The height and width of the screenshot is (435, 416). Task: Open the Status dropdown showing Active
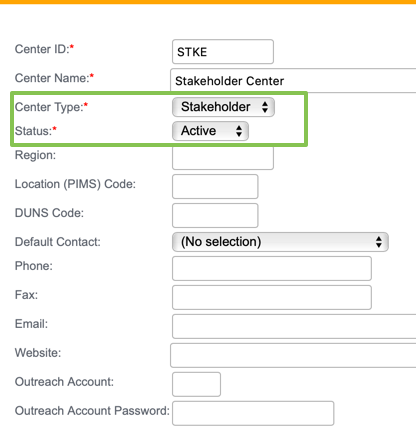point(210,131)
